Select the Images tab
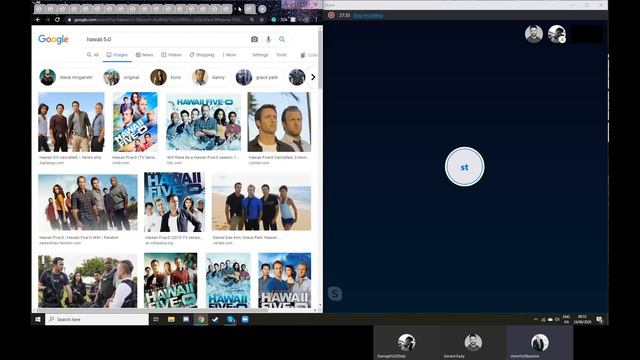The height and width of the screenshot is (360, 640). [117, 55]
